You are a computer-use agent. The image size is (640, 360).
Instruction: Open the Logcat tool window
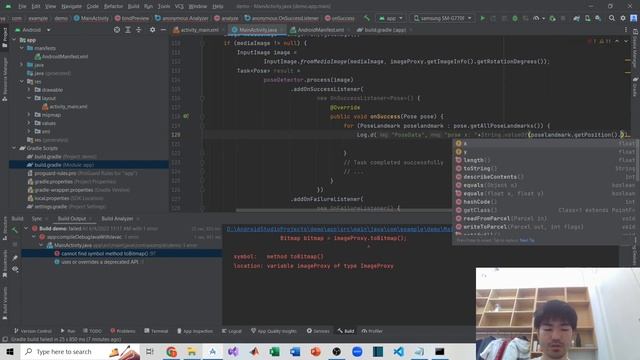[x=232, y=331]
